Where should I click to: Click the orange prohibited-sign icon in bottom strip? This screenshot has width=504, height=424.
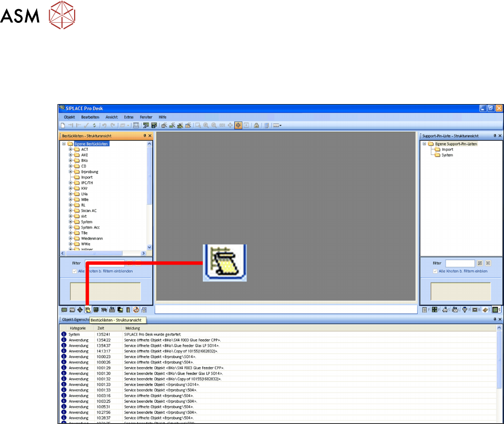136,310
